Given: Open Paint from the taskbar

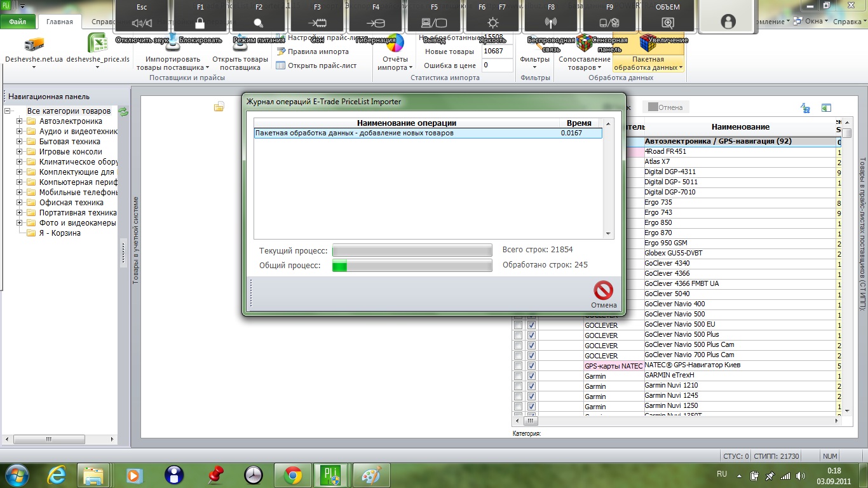Looking at the screenshot, I should pos(371,475).
